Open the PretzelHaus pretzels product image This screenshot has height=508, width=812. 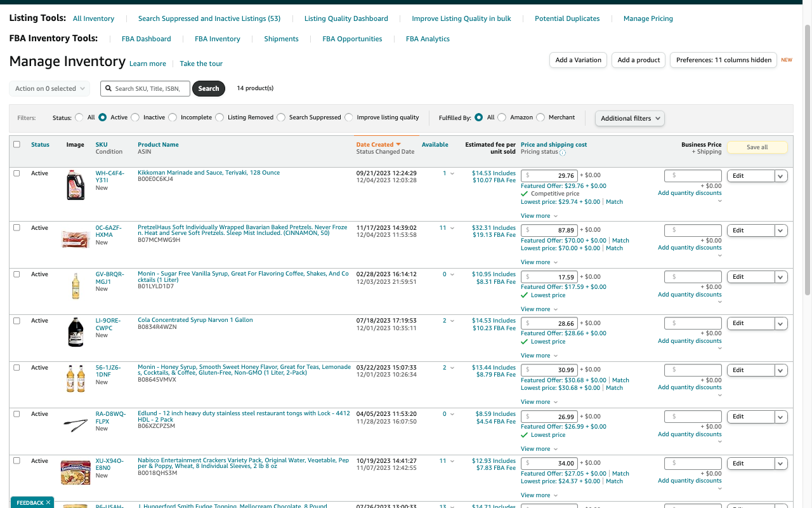75,239
